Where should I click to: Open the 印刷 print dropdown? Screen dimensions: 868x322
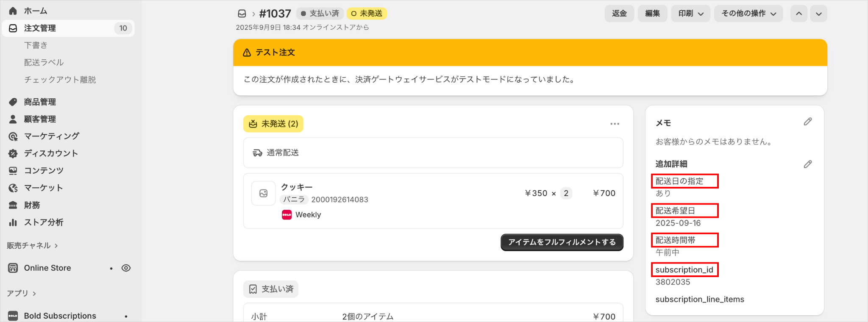[690, 14]
